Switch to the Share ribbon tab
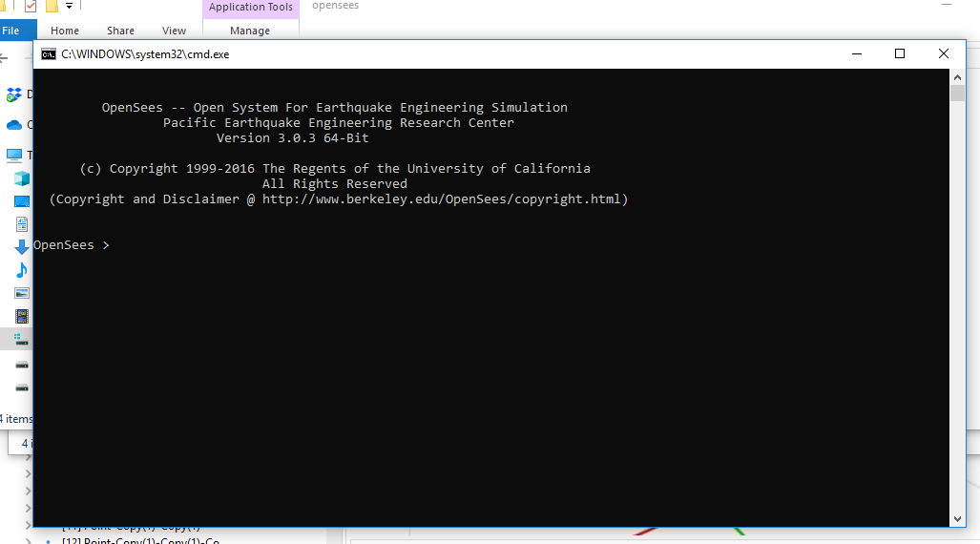980x544 pixels. (120, 30)
